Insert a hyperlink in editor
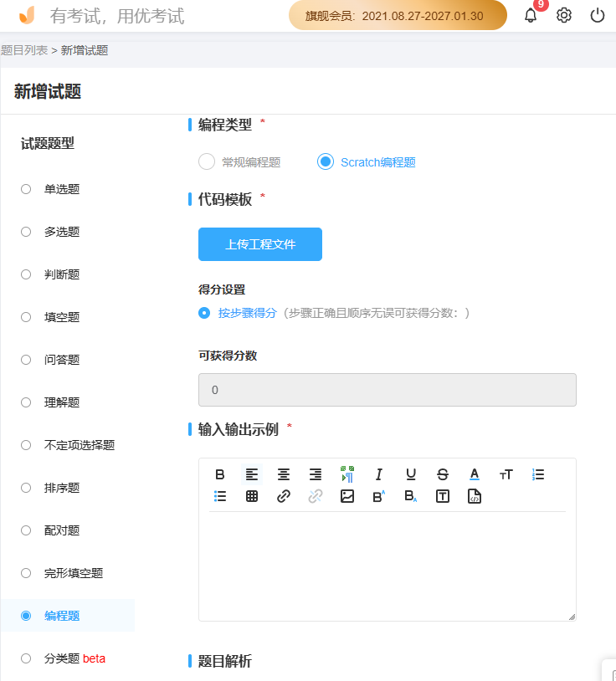Screen dimensions: 616x681 (x=284, y=496)
